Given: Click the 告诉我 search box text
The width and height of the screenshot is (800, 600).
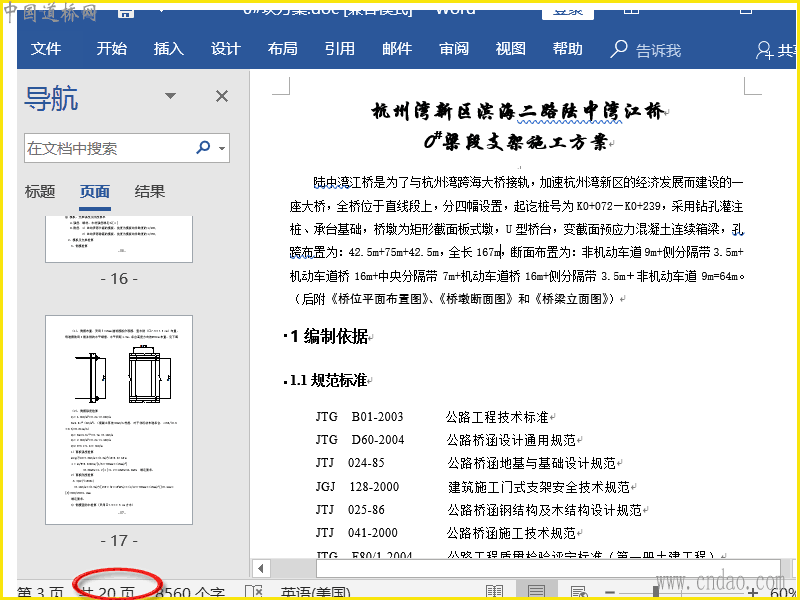Looking at the screenshot, I should 658,51.
